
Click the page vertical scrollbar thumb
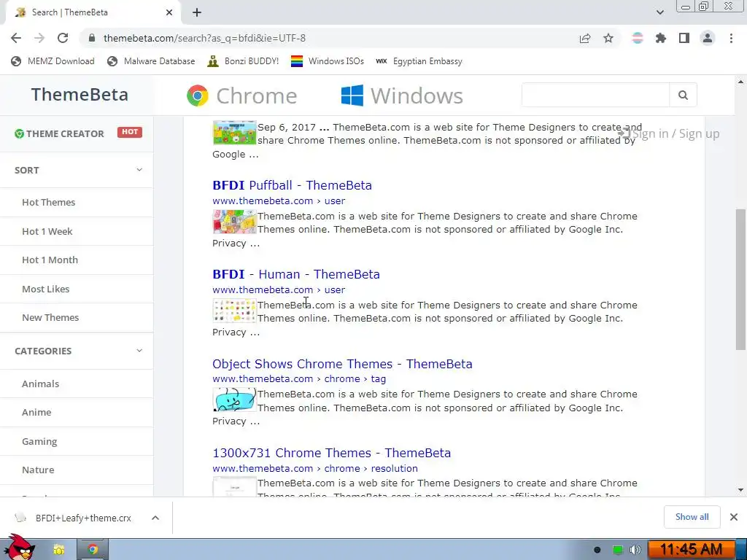click(740, 279)
